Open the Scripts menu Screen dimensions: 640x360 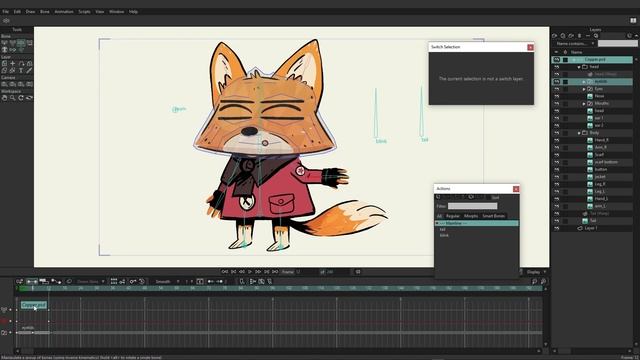[84, 11]
